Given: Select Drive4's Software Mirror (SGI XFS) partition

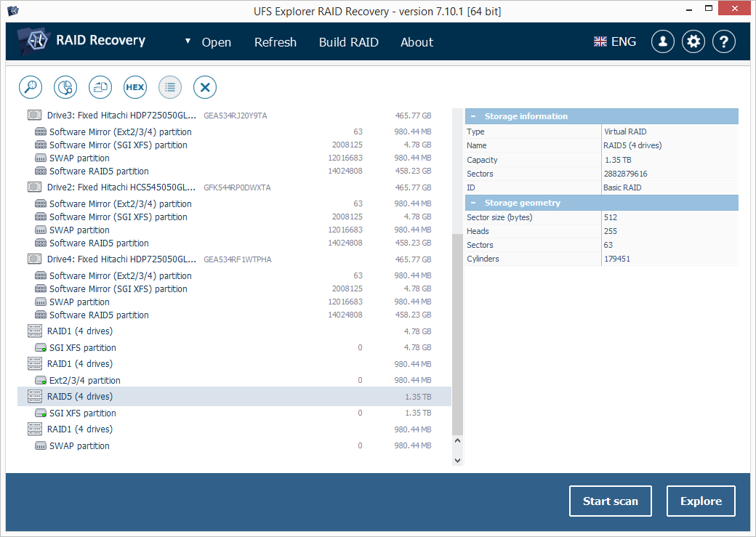Looking at the screenshot, I should click(118, 288).
